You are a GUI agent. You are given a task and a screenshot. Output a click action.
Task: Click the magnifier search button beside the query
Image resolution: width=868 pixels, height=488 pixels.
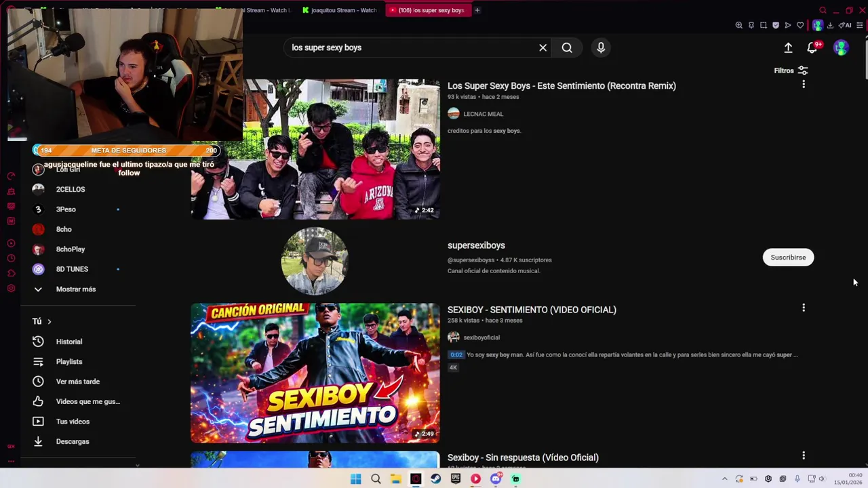tap(567, 47)
